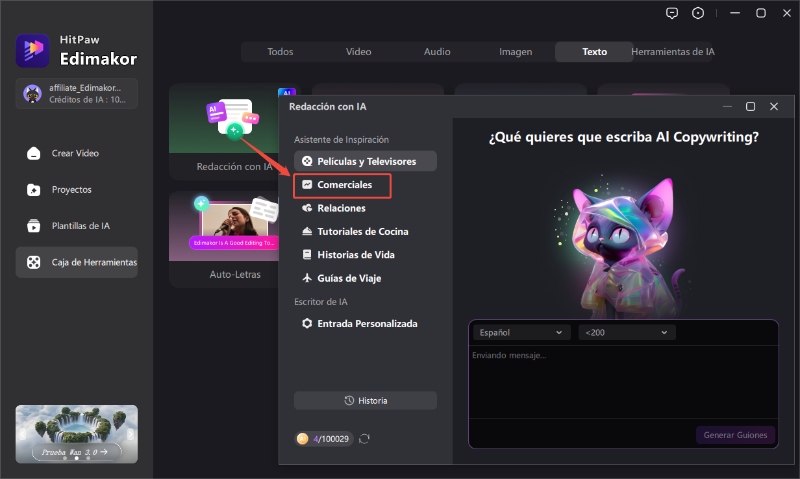Click the film reel icon beside Películas
Image resolution: width=800 pixels, height=479 pixels.
(x=307, y=161)
